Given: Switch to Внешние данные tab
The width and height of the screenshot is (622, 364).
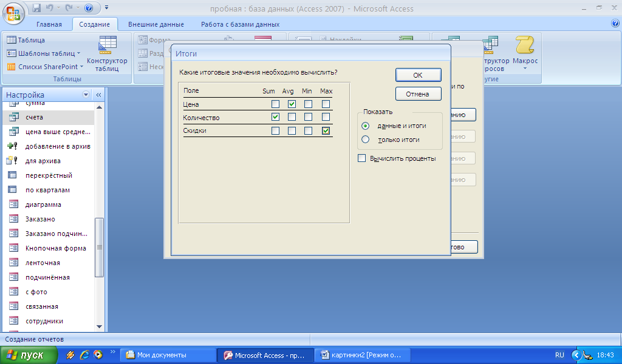Looking at the screenshot, I should (x=156, y=24).
